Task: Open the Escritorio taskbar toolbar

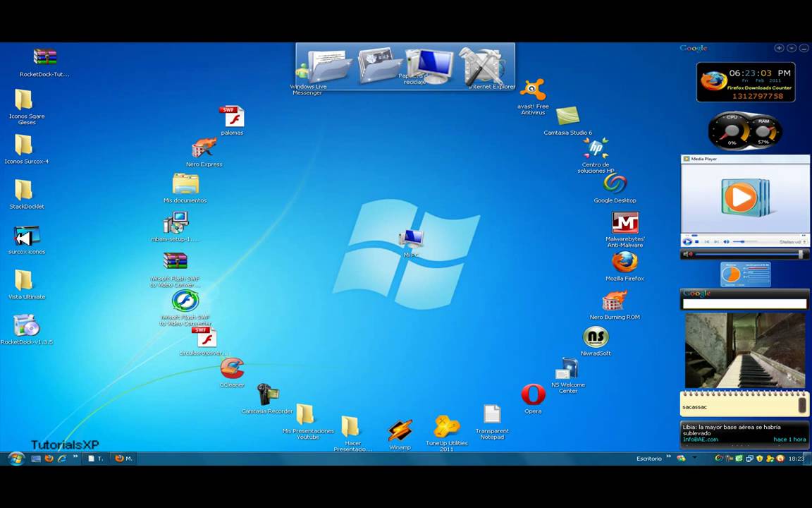Action: click(649, 459)
